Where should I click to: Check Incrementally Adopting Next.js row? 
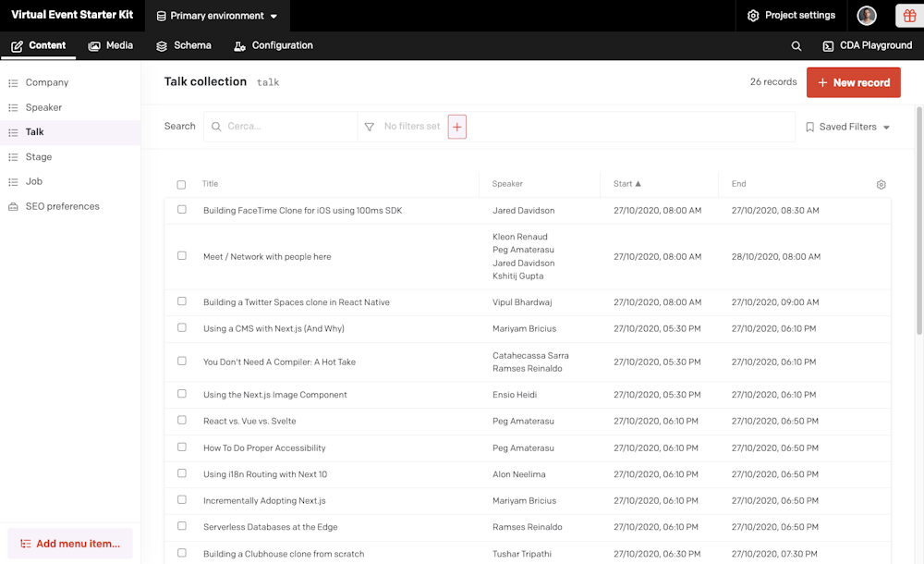pyautogui.click(x=181, y=499)
